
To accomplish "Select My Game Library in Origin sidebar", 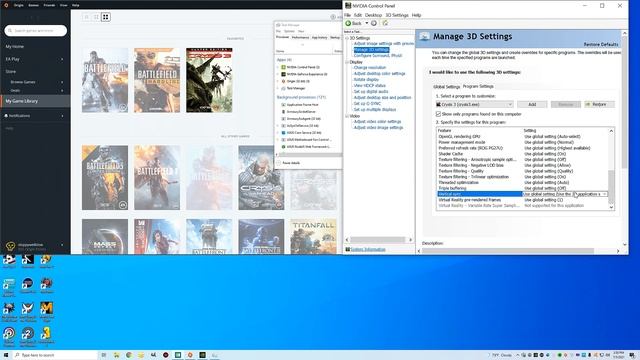I will coord(35,101).
